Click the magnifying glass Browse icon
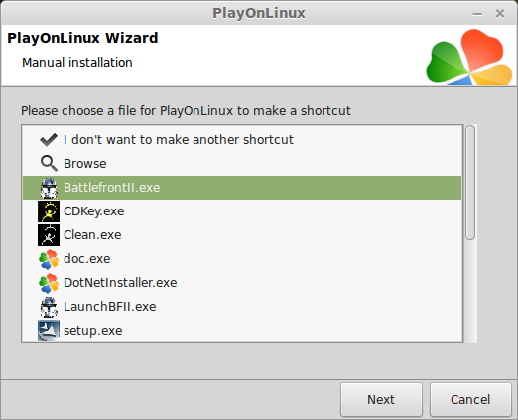Viewport: 518px width, 420px height. pyautogui.click(x=49, y=164)
